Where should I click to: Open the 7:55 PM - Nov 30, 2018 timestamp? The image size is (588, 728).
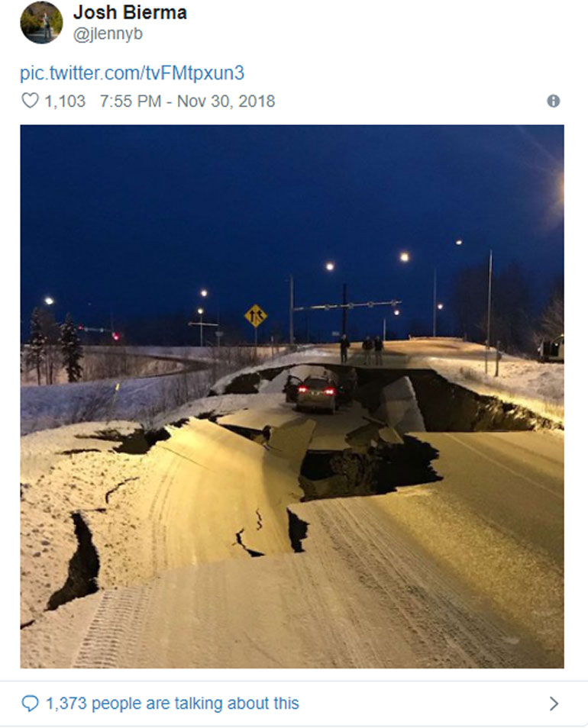[188, 101]
